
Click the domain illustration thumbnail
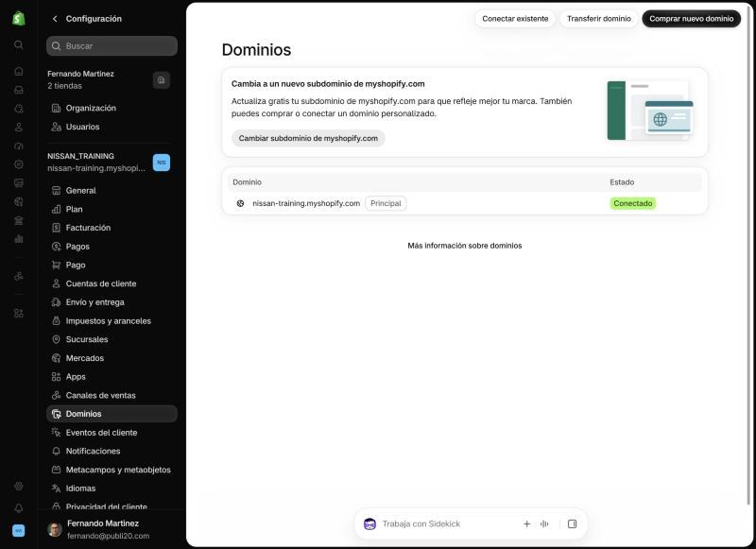click(x=650, y=111)
